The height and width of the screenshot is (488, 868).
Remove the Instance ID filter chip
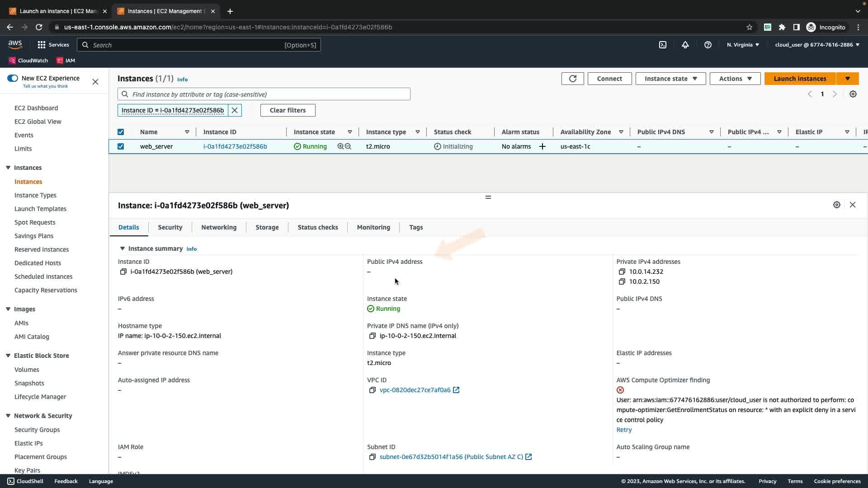tap(235, 110)
